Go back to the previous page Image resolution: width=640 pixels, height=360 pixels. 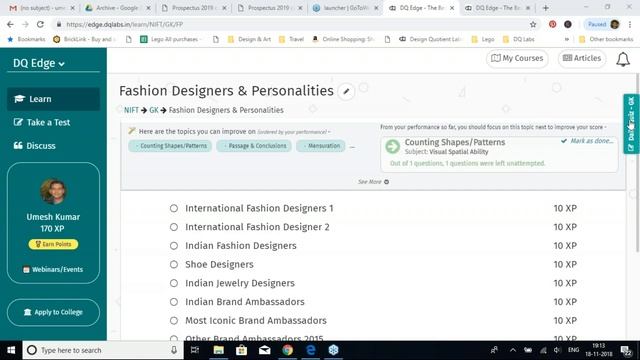pyautogui.click(x=10, y=24)
